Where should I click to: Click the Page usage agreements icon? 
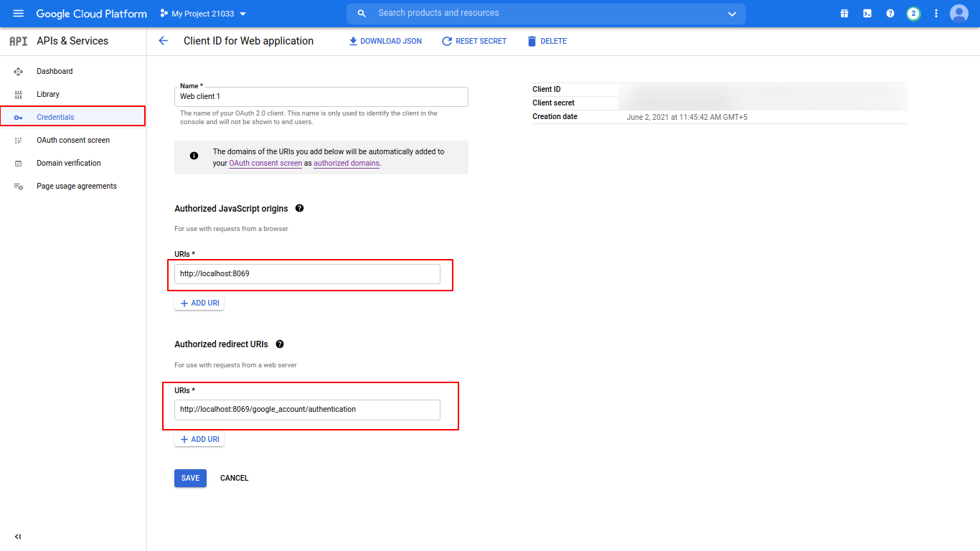click(19, 187)
